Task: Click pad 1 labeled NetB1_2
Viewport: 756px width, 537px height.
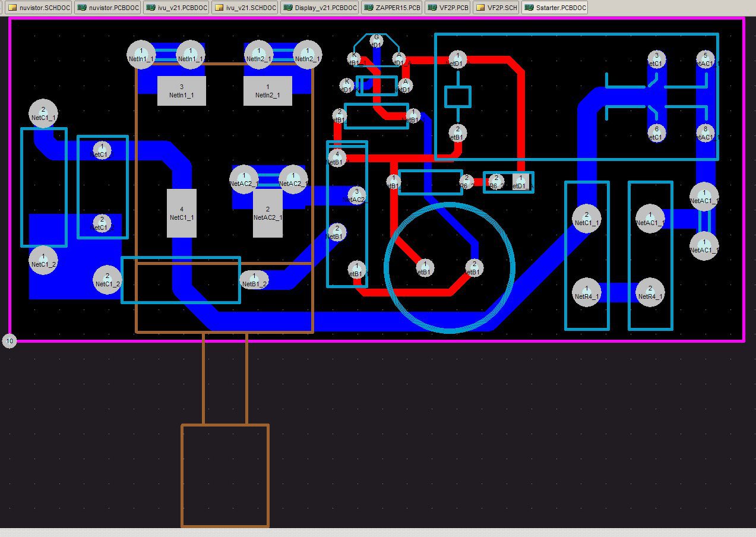Action: pyautogui.click(x=254, y=280)
